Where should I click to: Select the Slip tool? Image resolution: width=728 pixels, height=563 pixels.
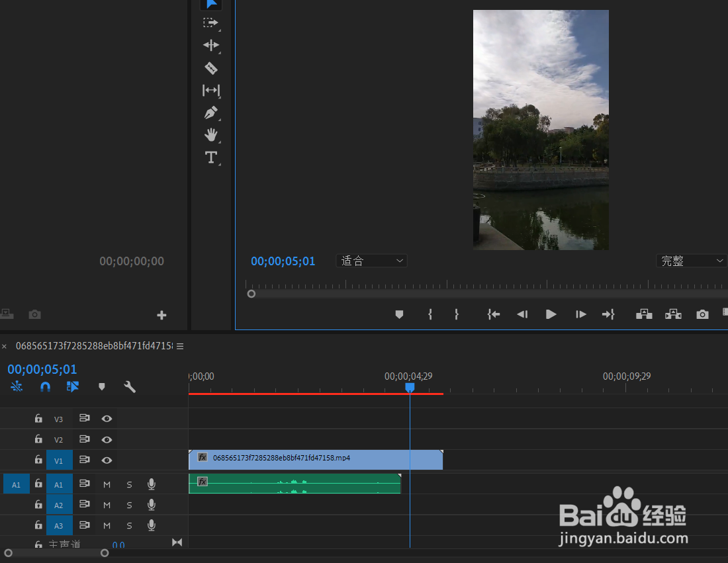coord(210,90)
